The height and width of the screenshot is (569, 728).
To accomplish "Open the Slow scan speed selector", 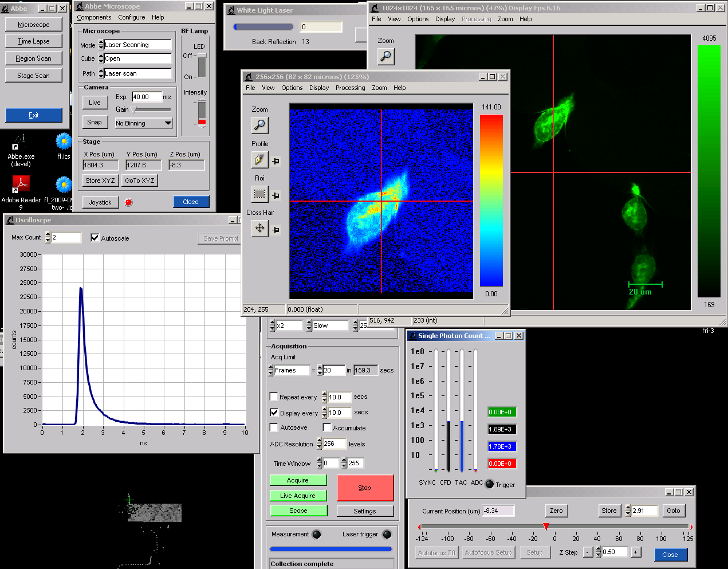I will (x=327, y=325).
